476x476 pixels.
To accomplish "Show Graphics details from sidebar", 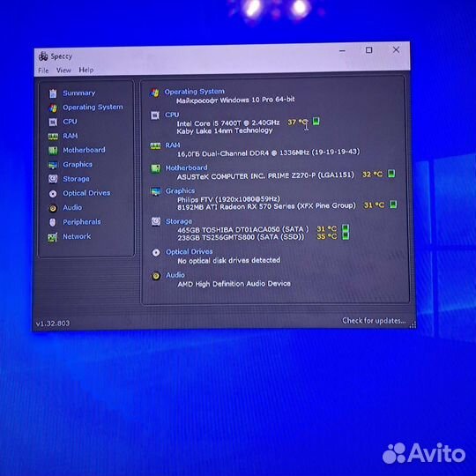I will coord(78,165).
